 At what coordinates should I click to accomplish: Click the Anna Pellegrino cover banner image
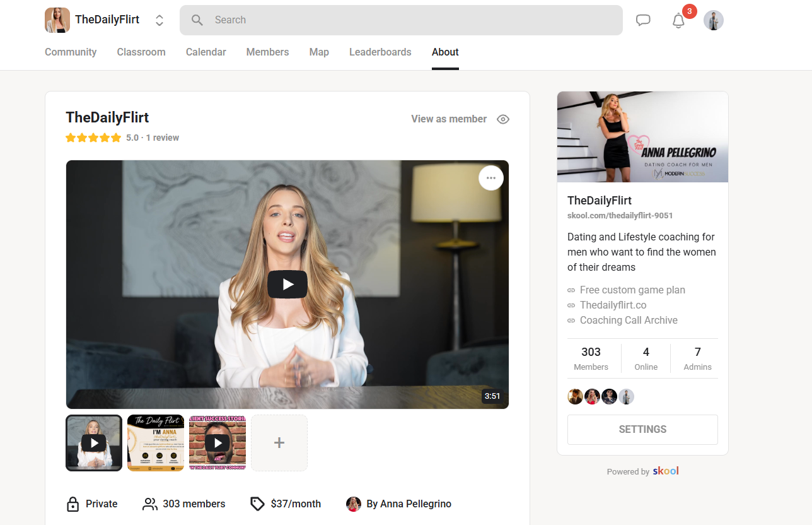coord(642,137)
